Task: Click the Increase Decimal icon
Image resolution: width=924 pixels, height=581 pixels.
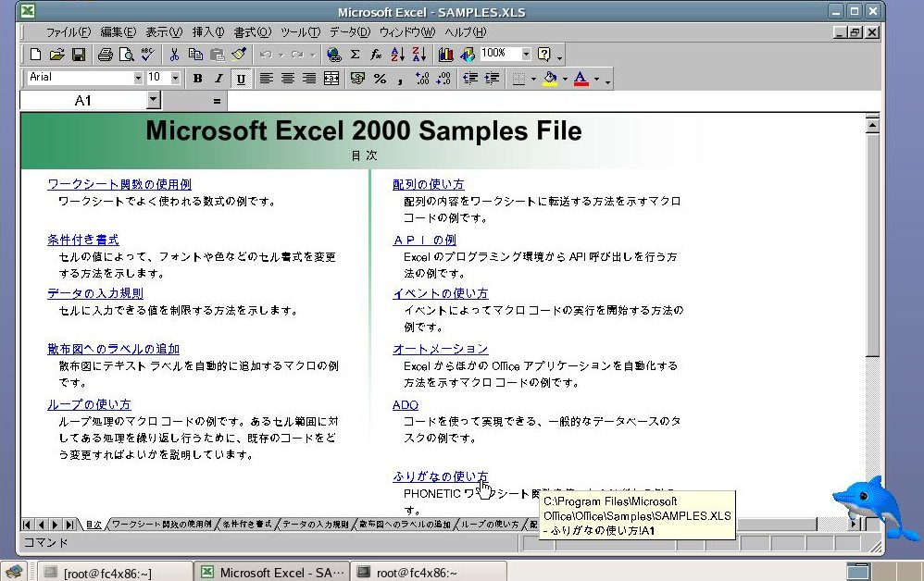Action: [x=422, y=79]
